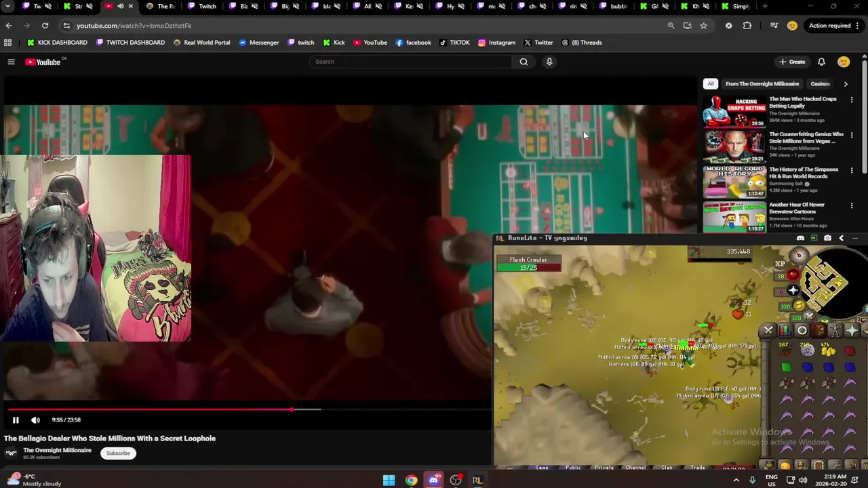Screen dimensions: 868x488
Task: Toggle run energy orb in RuneLite
Action: [x=798, y=306]
